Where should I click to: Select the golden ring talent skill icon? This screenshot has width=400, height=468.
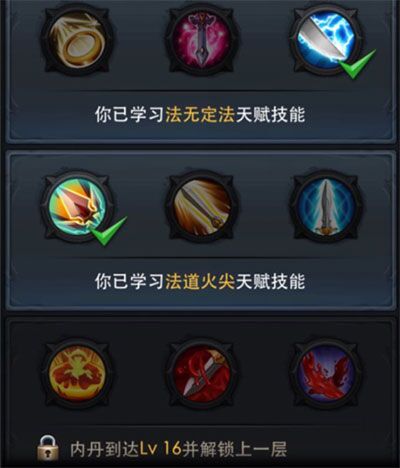(78, 40)
